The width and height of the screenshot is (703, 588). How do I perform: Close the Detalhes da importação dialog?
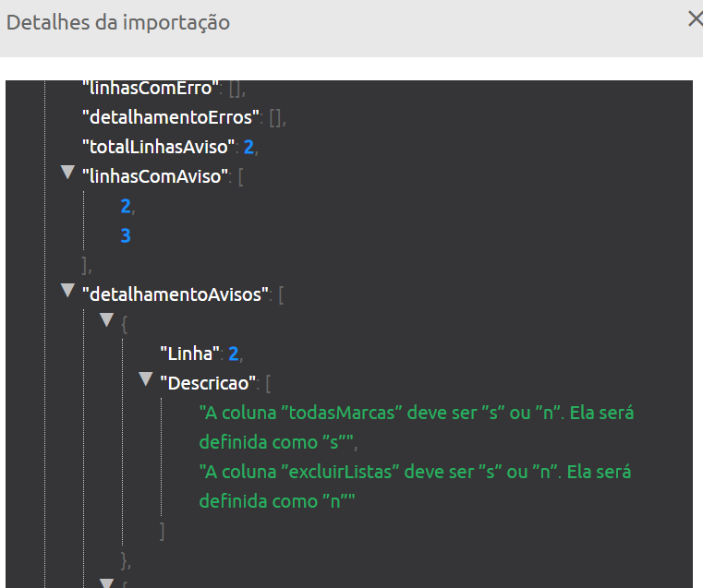[695, 19]
